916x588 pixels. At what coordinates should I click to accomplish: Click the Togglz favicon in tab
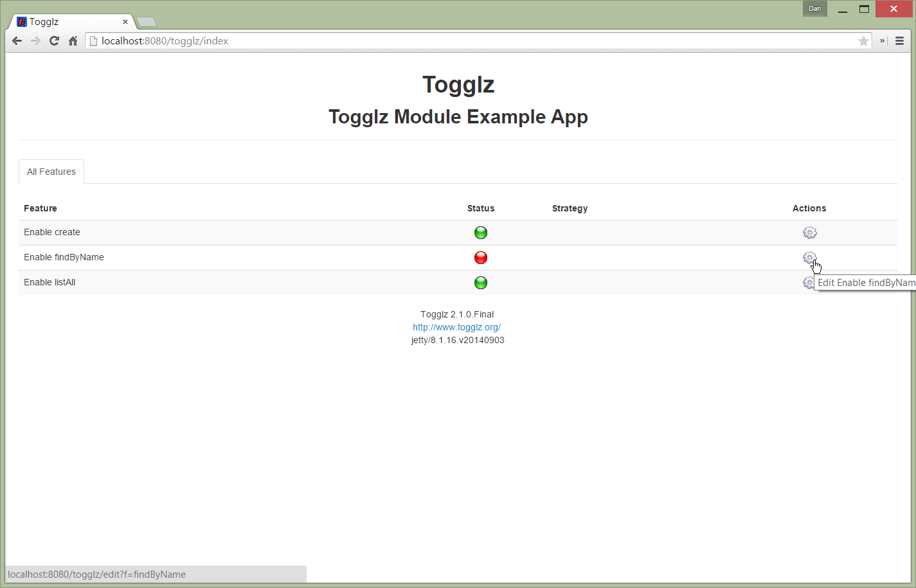click(x=22, y=22)
